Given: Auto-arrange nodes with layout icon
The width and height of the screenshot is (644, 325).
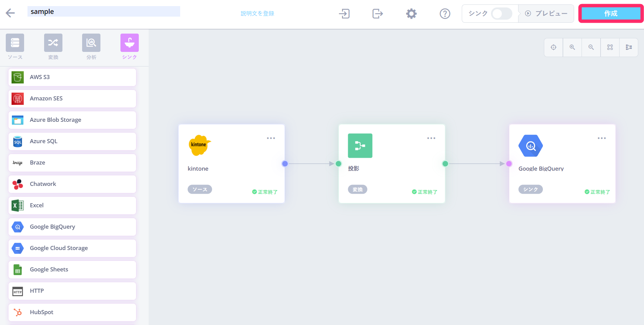Looking at the screenshot, I should tap(629, 47).
